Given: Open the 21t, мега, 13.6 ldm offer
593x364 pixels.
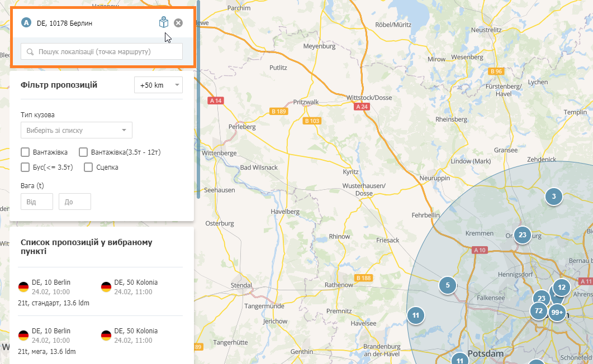Looking at the screenshot, I should click(100, 341).
